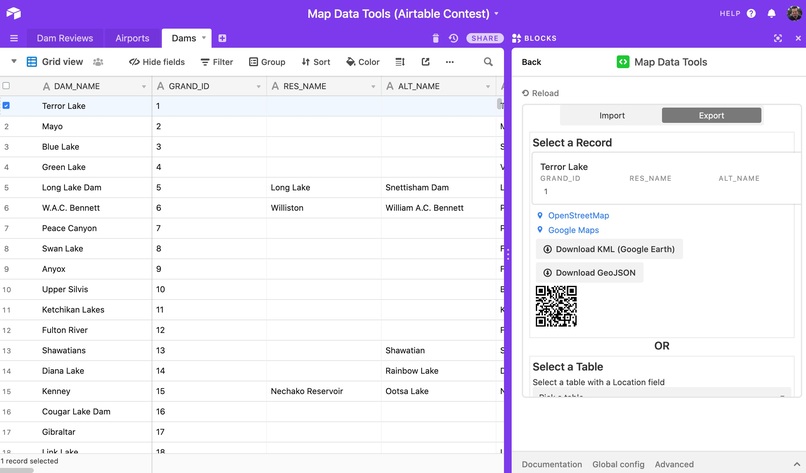Click the Ketchikan Lakes cell

coord(73,310)
